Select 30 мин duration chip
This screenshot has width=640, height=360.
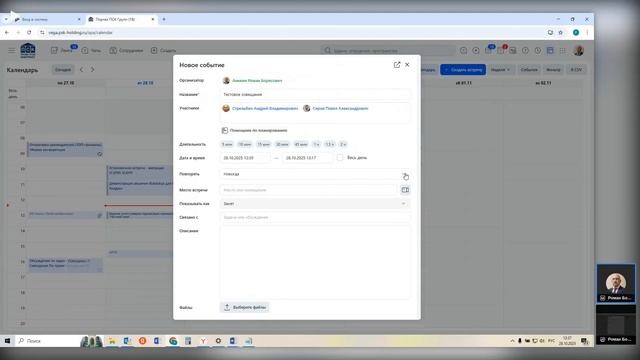[x=282, y=144]
